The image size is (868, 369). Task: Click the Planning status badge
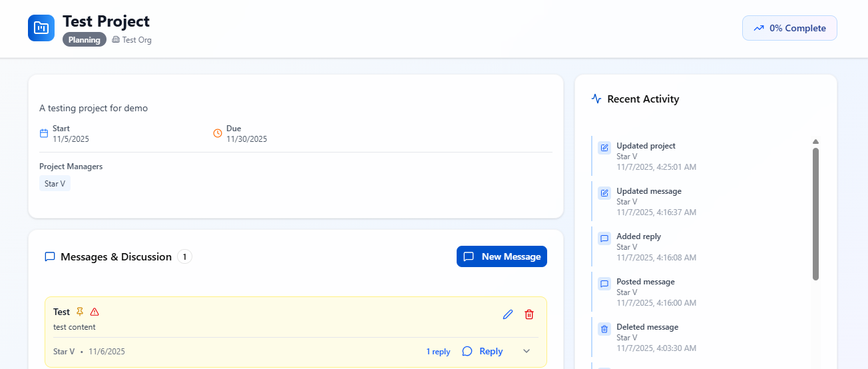[x=85, y=40]
